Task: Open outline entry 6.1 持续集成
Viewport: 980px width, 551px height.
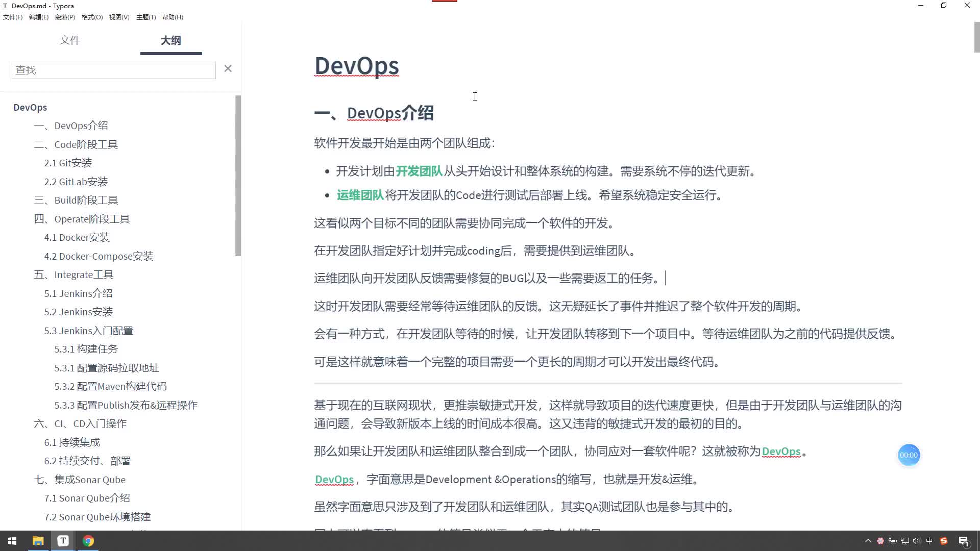Action: pyautogui.click(x=72, y=442)
